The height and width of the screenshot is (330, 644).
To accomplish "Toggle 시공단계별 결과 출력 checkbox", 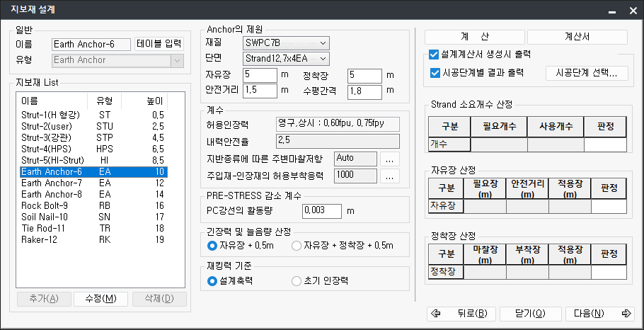I will point(435,72).
